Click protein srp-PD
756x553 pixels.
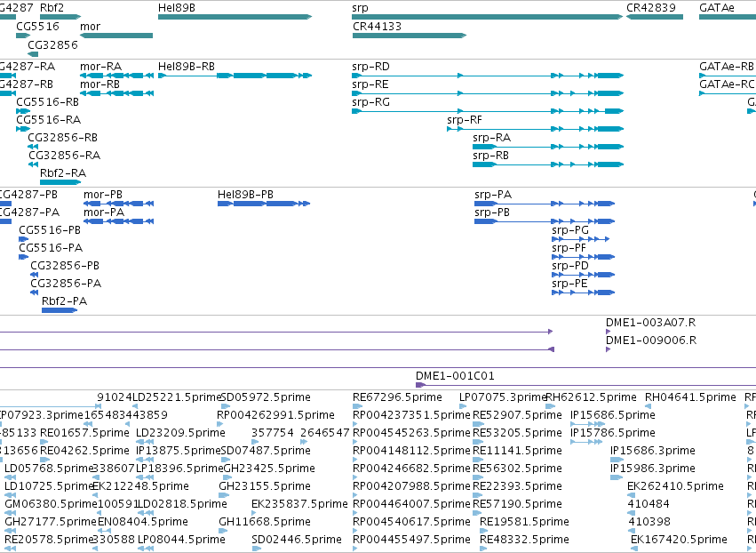click(584, 275)
